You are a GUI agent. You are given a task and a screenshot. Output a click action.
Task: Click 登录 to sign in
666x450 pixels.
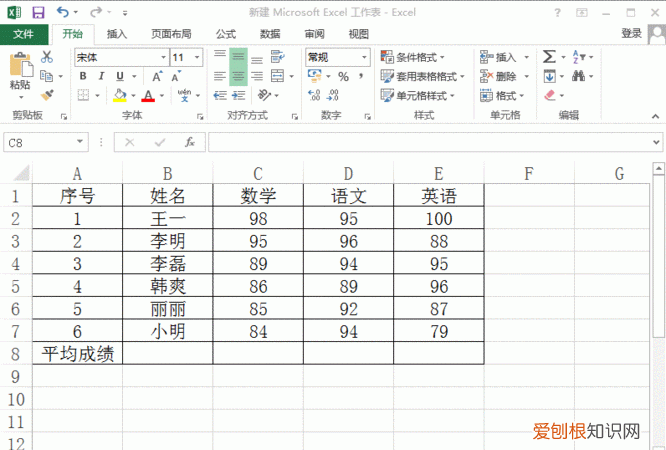click(631, 34)
